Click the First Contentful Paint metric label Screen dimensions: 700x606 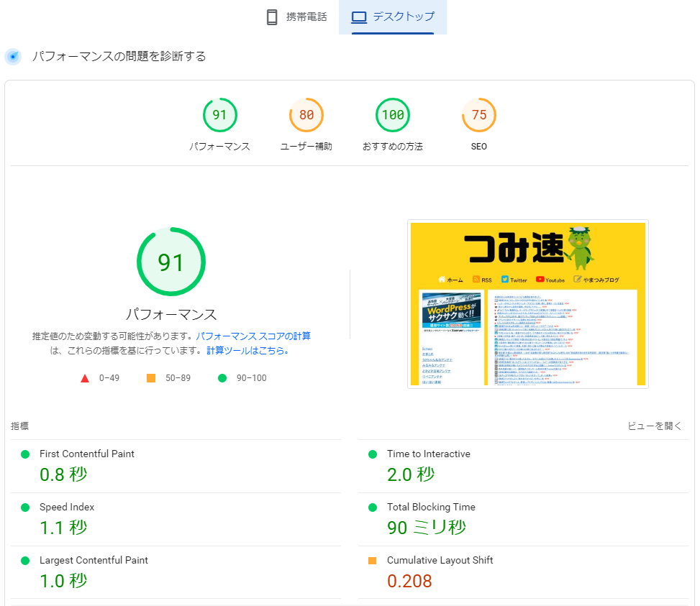pos(86,454)
